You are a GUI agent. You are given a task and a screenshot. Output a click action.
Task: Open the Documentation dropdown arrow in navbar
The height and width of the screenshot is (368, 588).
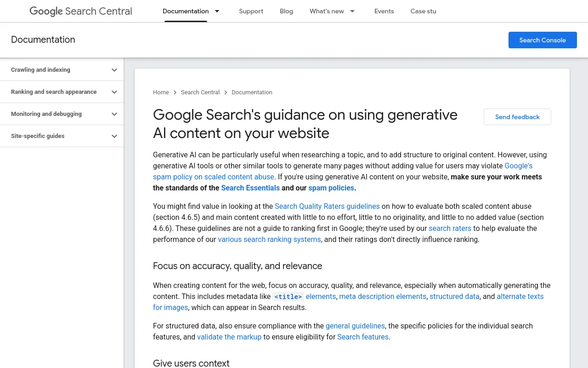(x=217, y=11)
